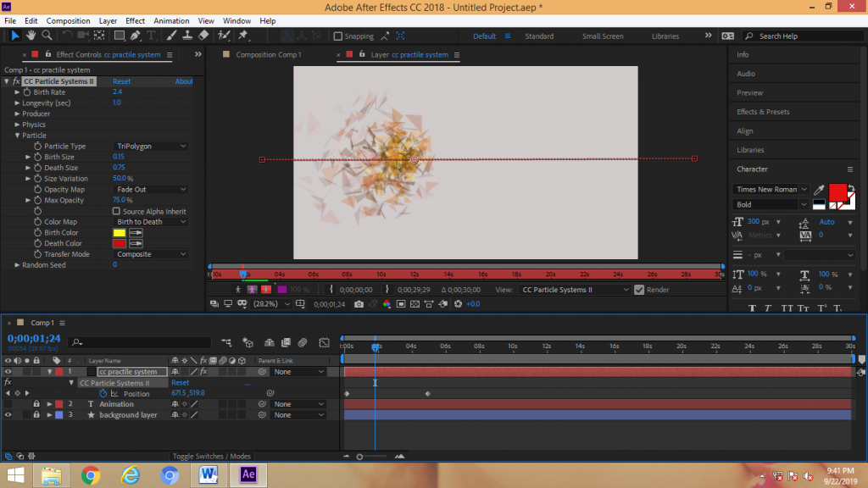Open the Composition menu
This screenshot has height=488, width=868.
point(68,20)
